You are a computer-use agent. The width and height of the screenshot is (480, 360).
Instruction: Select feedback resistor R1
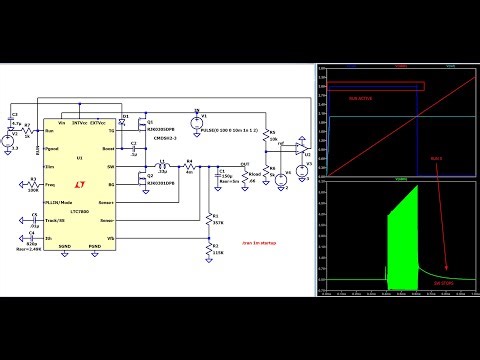(x=209, y=219)
